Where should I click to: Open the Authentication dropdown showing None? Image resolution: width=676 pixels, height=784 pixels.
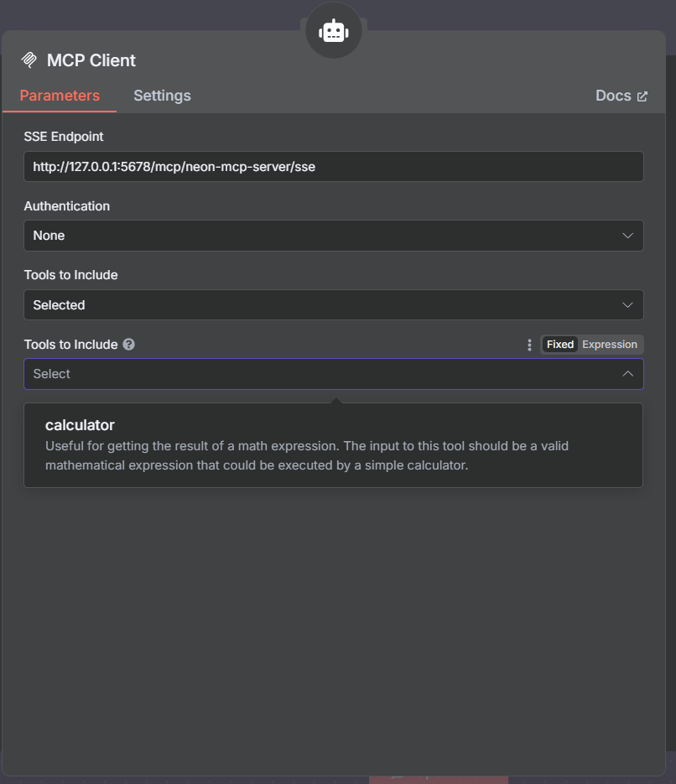click(319, 236)
